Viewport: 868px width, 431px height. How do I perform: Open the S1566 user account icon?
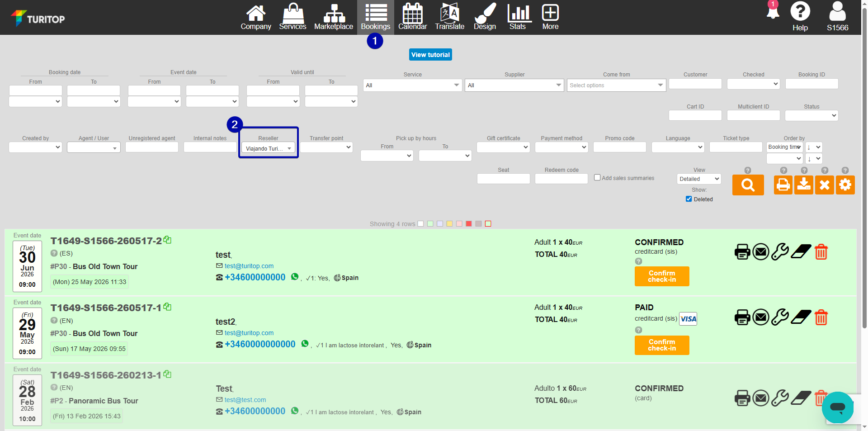coord(837,16)
